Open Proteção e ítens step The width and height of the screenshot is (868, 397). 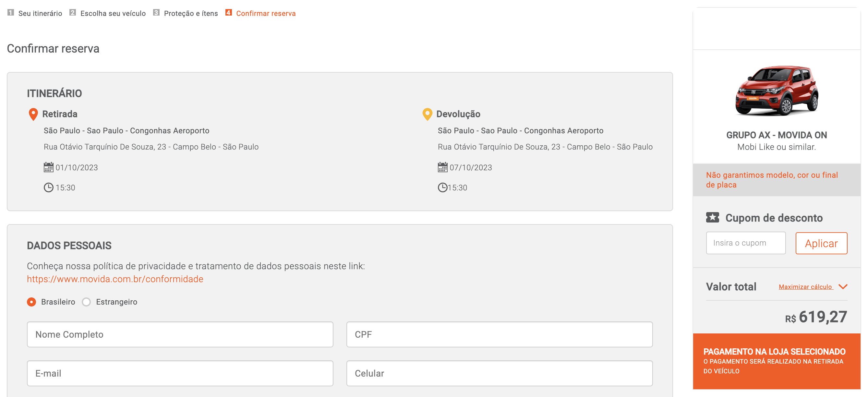[x=191, y=14]
